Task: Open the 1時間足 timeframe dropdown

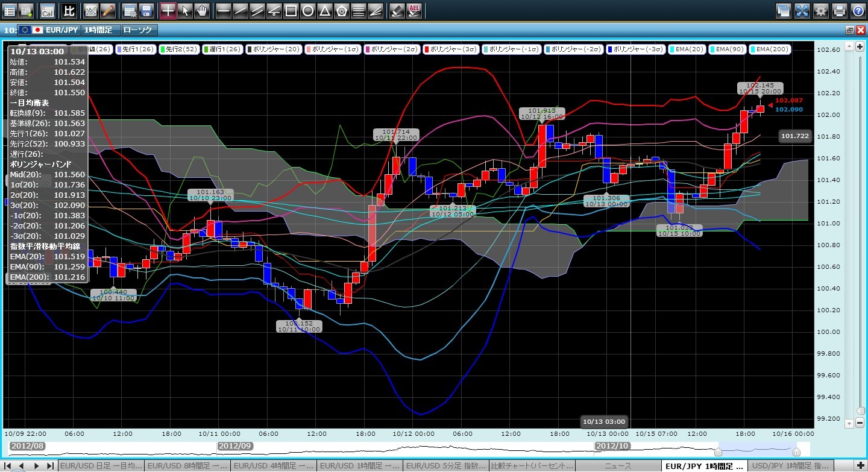Action: (x=101, y=30)
